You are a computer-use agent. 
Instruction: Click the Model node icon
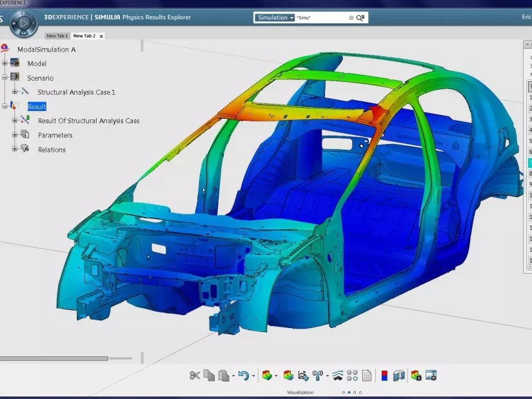coord(15,63)
